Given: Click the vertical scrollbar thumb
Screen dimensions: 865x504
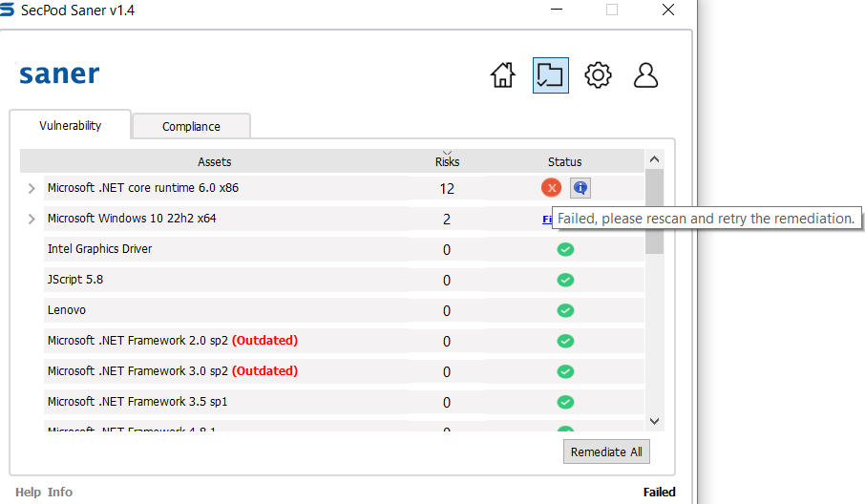Looking at the screenshot, I should point(654,211).
